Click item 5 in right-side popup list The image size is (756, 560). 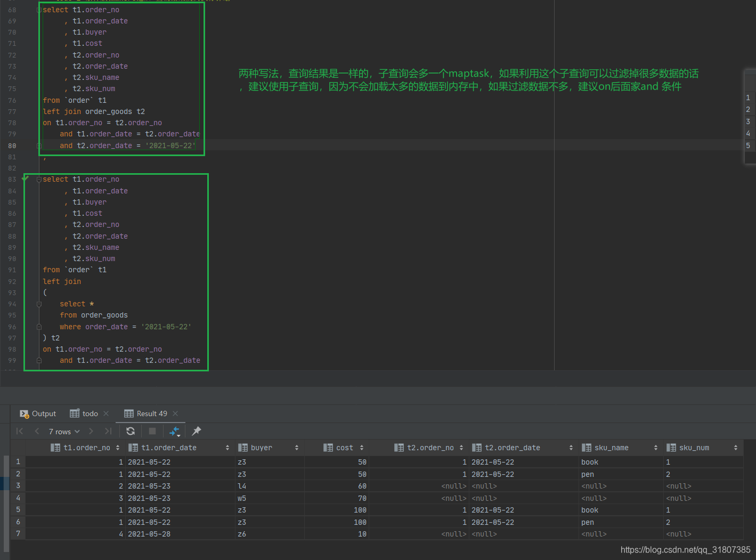(748, 145)
